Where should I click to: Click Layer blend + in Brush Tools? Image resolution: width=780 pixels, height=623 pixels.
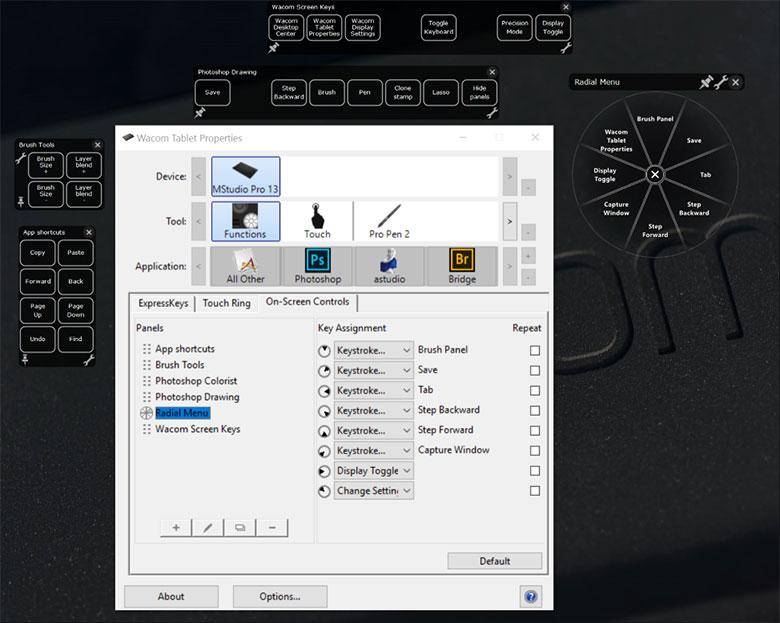pos(84,165)
